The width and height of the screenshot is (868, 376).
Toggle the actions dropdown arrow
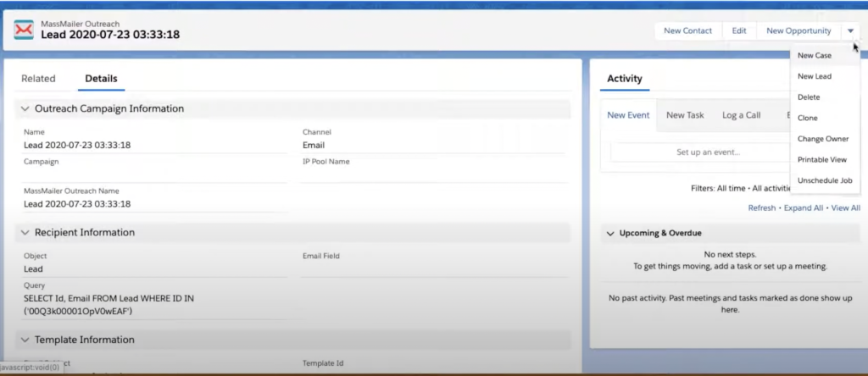coord(850,31)
